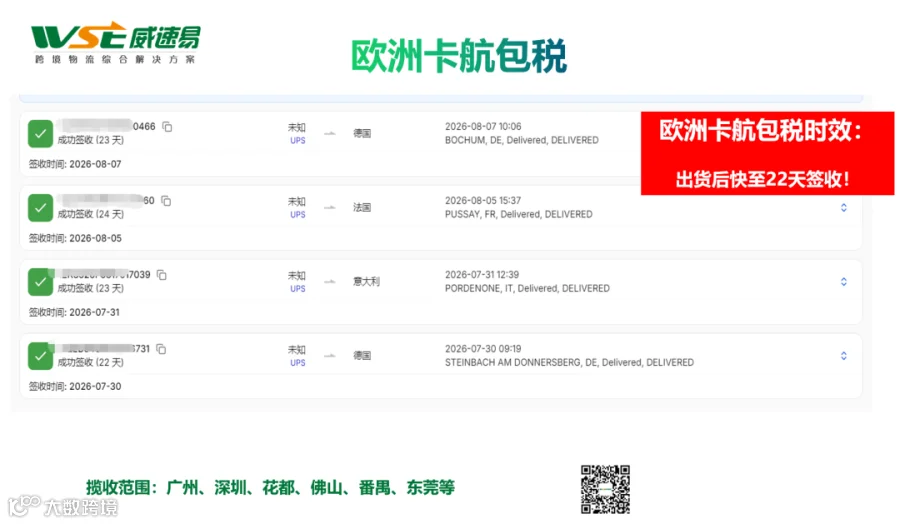Expand the PORDENONE, IT delivery row details
The width and height of the screenshot is (900, 524).
coord(844,281)
